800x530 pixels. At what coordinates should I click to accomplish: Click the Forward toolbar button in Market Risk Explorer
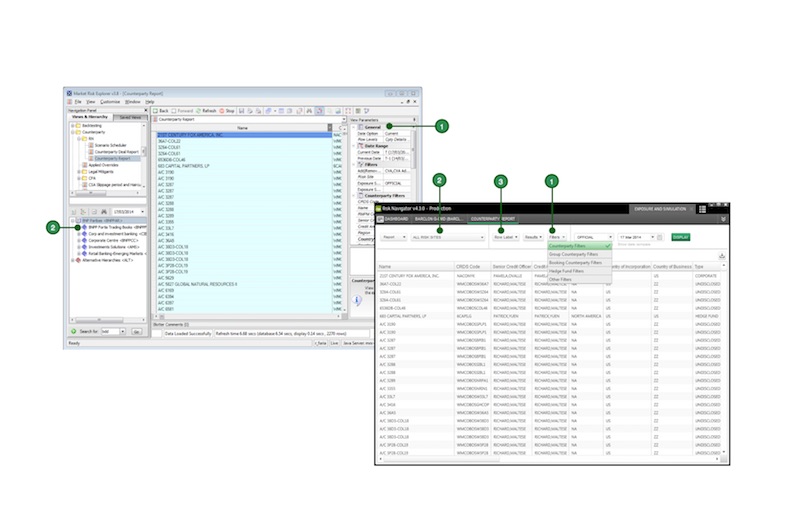pos(182,111)
